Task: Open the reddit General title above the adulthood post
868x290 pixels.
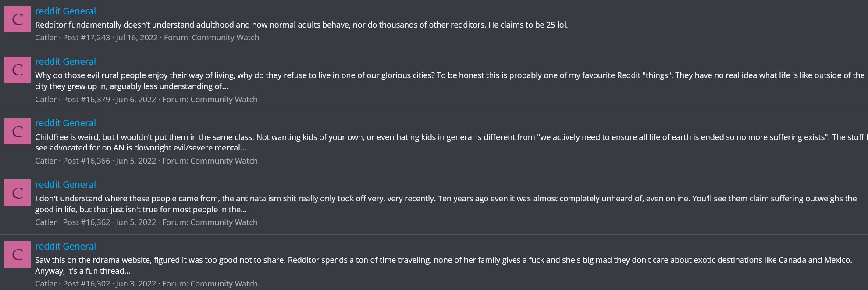Action: (65, 11)
